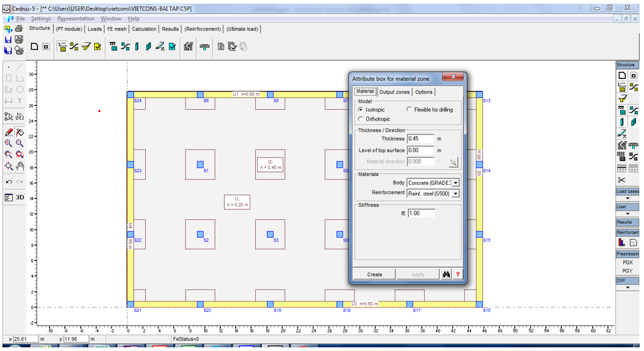Click the Results header in right panel
Image resolution: width=644 pixels, height=351 pixels.
click(x=627, y=222)
